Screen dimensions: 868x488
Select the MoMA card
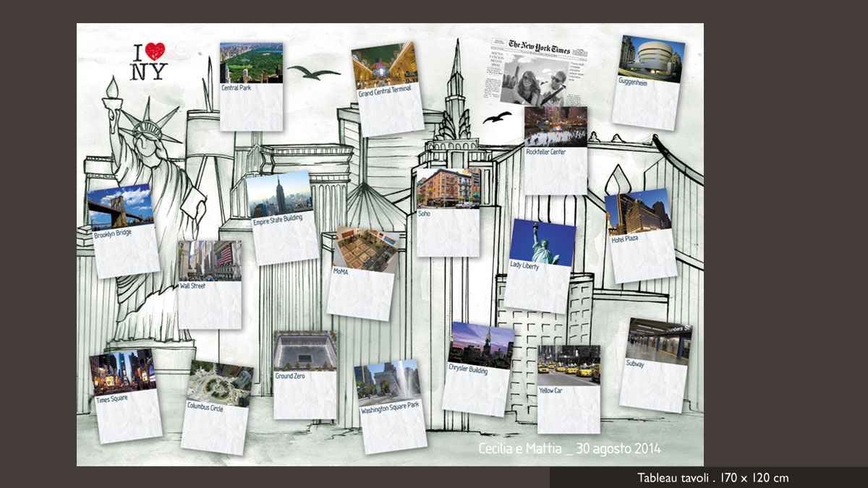point(362,274)
